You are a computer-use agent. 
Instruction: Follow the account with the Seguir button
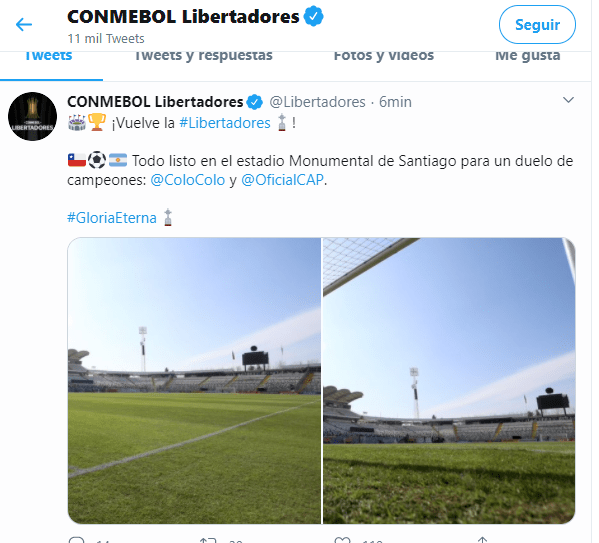tap(537, 25)
